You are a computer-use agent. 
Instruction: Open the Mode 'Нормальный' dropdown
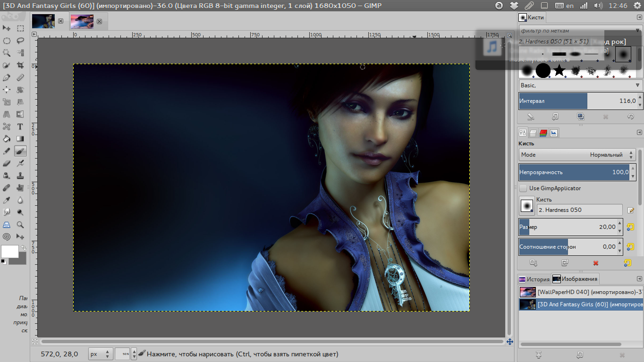pyautogui.click(x=577, y=155)
